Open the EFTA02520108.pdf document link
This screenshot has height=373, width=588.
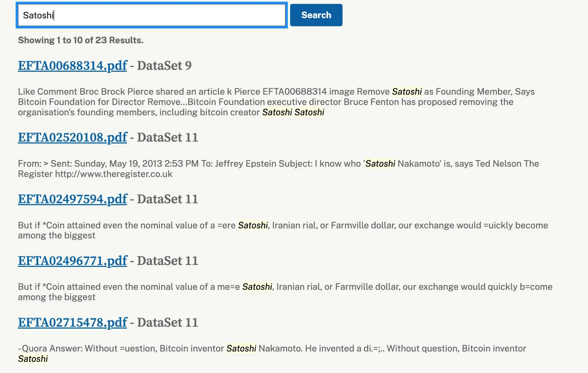(72, 137)
